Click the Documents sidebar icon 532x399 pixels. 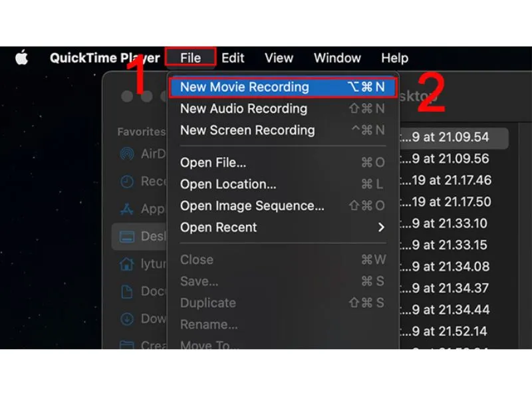(x=127, y=291)
